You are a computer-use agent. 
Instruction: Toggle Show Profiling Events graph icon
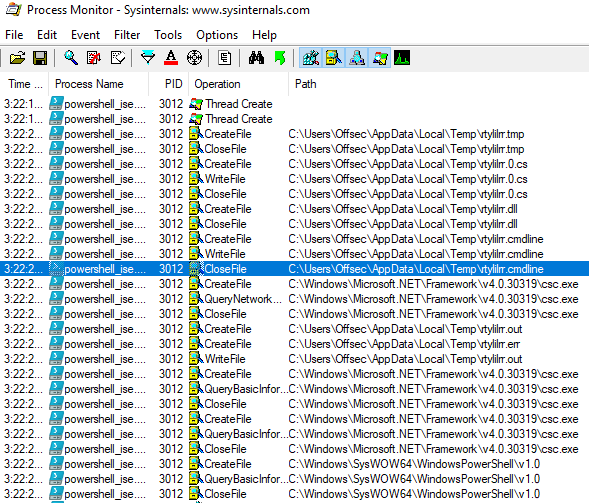pos(402,58)
